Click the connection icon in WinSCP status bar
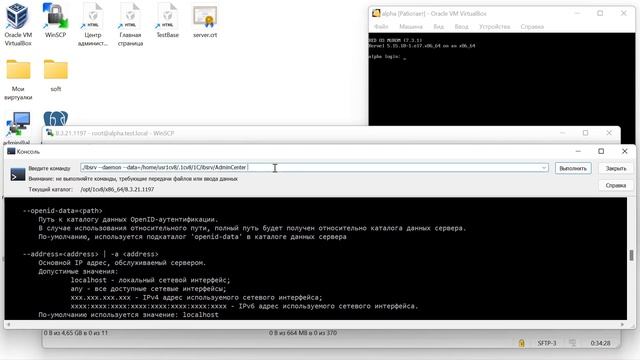Screen dimensions: 640x360 point(573,343)
